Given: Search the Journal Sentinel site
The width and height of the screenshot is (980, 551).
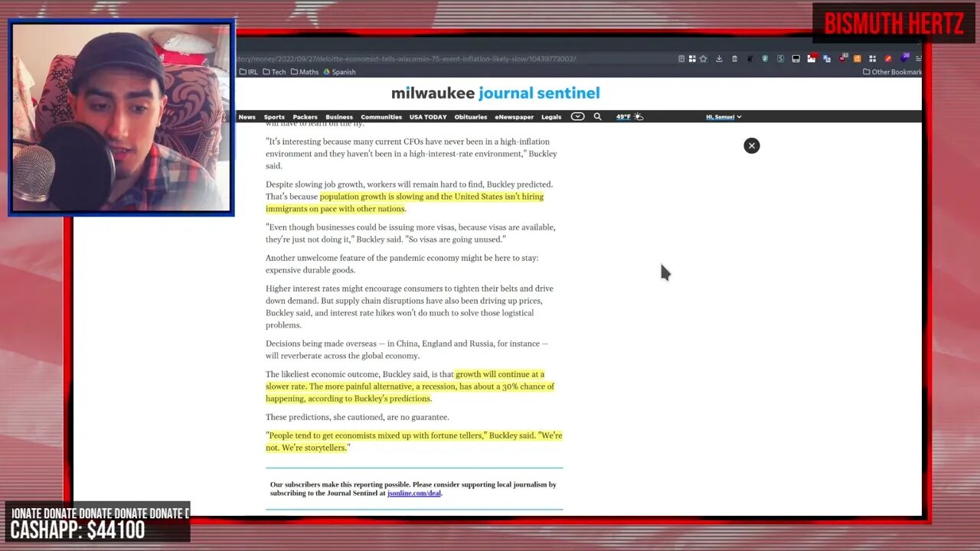Looking at the screenshot, I should pos(597,117).
